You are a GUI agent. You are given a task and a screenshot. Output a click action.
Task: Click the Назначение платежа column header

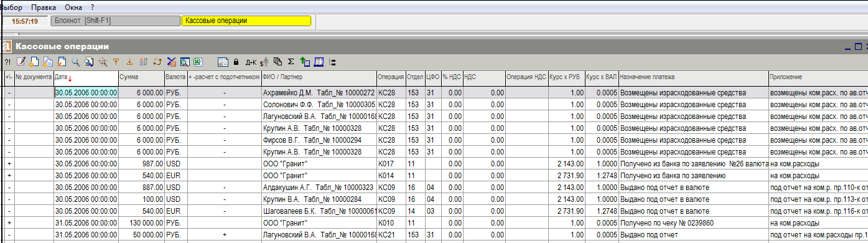click(694, 78)
